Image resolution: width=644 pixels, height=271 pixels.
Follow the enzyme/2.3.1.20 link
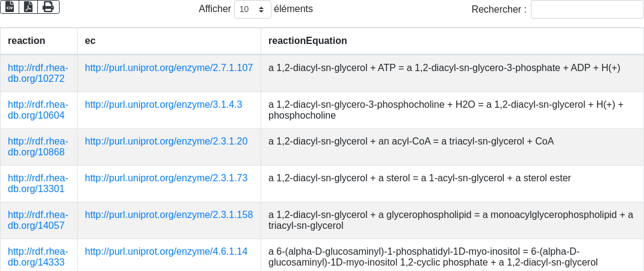click(x=166, y=142)
